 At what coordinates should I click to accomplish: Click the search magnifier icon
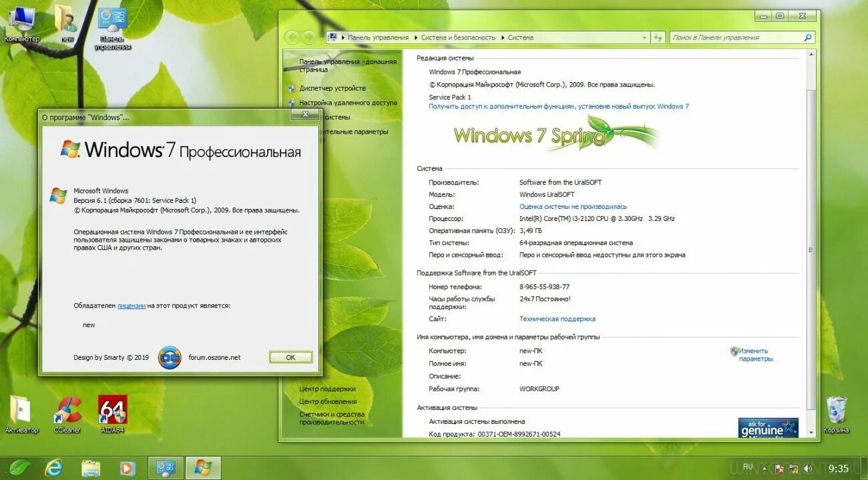tap(807, 37)
